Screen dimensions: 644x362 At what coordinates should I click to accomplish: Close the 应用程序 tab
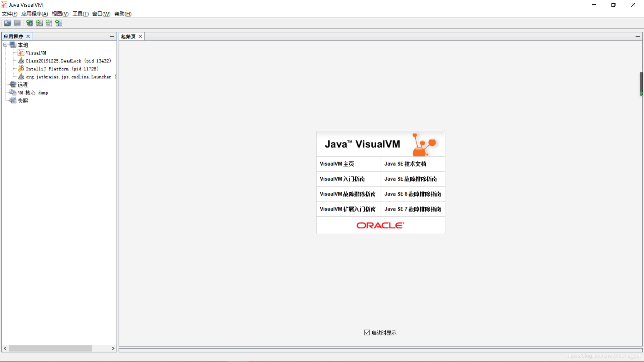click(x=28, y=36)
